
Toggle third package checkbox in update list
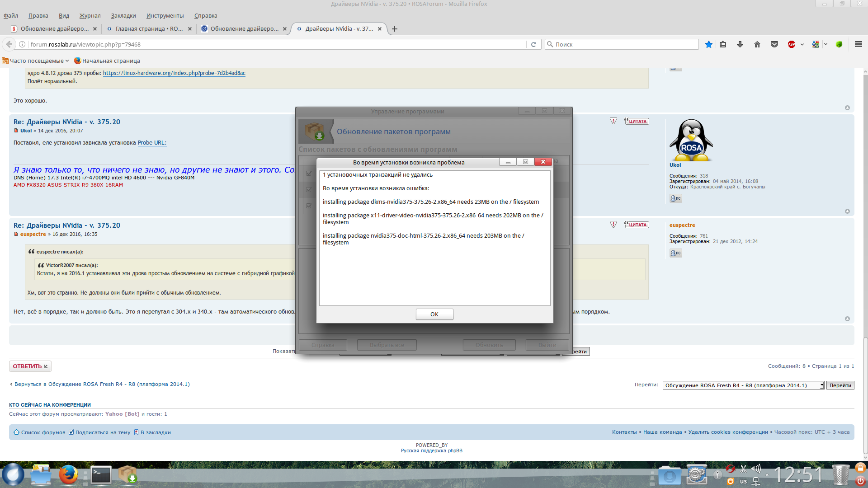click(309, 206)
